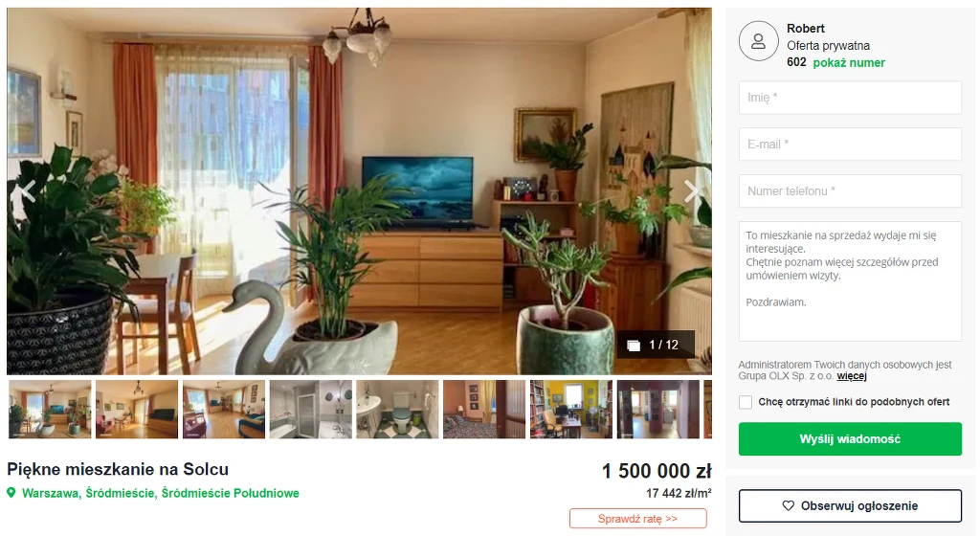Click 'Sprawdź ratę >>' button
Viewport: 980px width, 536px height.
[638, 519]
